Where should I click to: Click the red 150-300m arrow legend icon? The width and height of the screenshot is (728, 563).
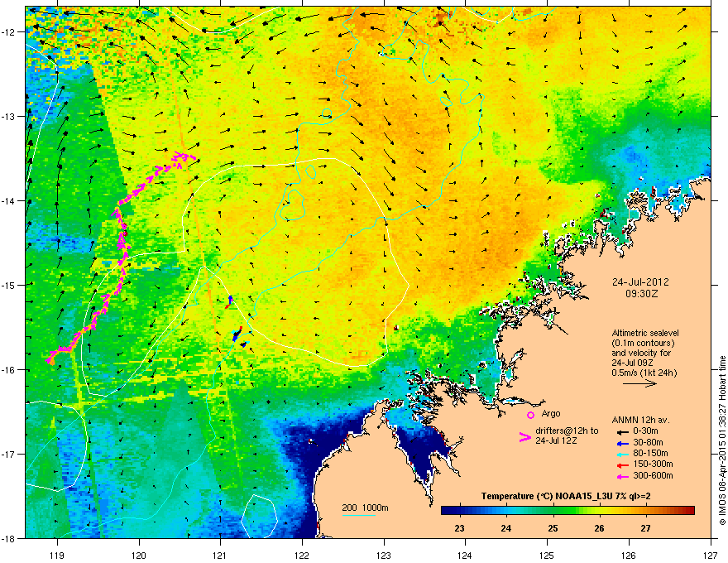pyautogui.click(x=621, y=464)
